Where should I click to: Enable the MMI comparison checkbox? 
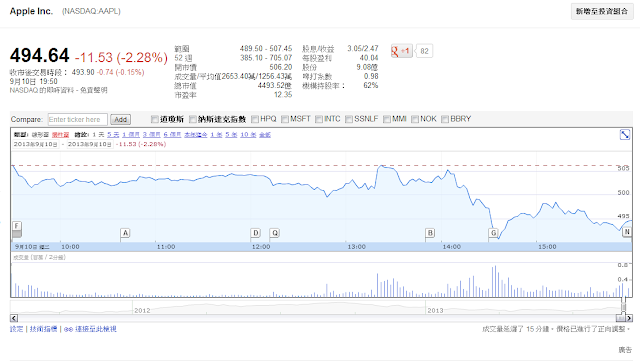tap(387, 119)
